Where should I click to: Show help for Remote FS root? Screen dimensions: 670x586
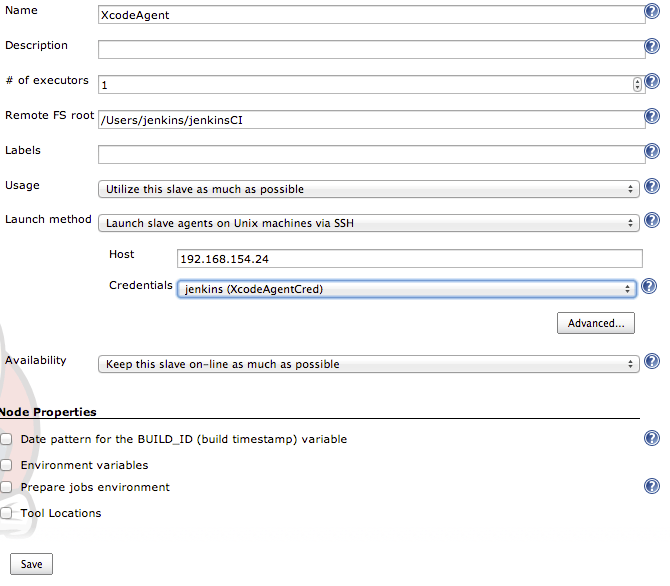pos(652,117)
